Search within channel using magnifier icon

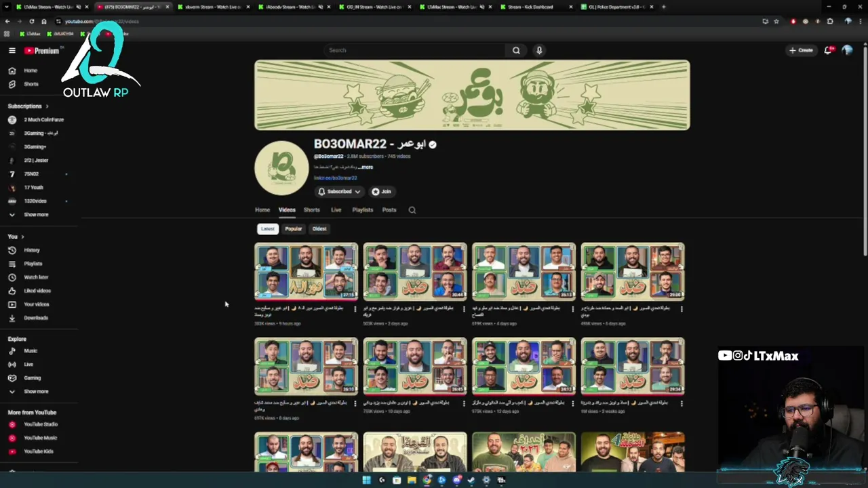tap(412, 210)
